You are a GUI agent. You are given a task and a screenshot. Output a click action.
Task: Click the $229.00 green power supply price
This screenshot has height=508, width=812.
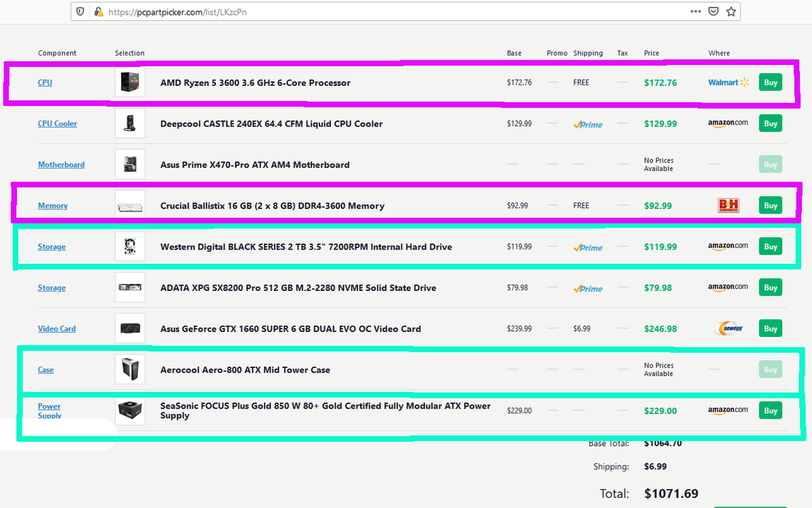point(660,411)
